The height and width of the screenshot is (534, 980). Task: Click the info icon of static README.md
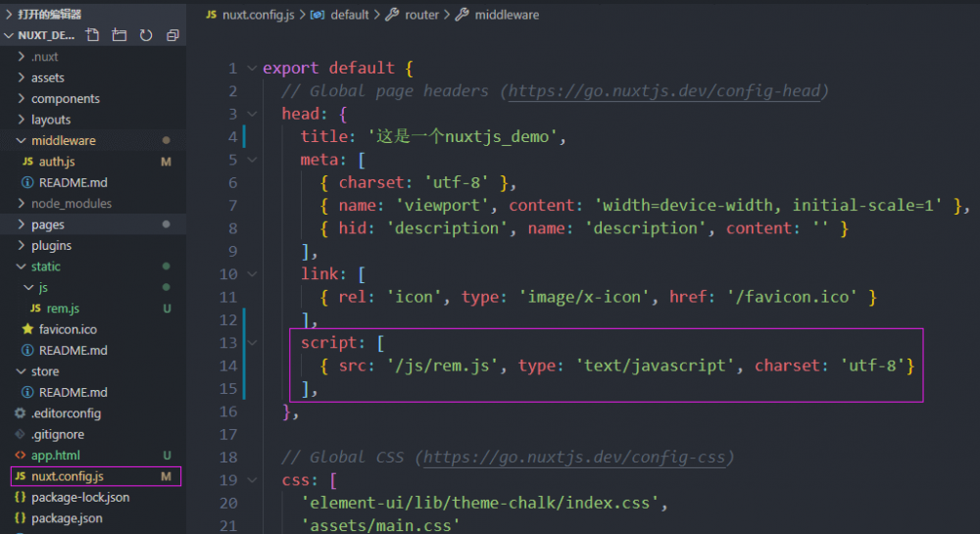tap(27, 350)
